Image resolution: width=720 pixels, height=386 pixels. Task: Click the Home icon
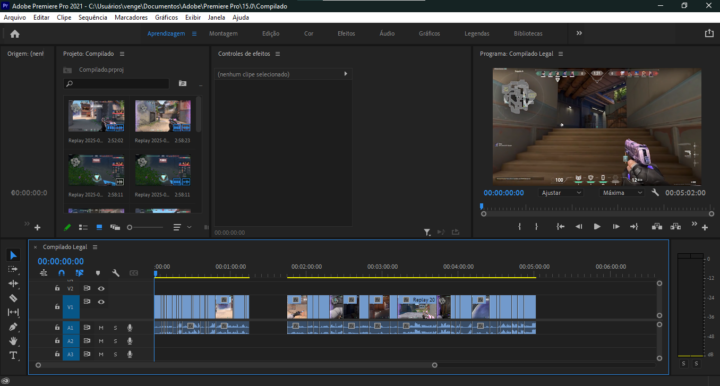[x=15, y=34]
